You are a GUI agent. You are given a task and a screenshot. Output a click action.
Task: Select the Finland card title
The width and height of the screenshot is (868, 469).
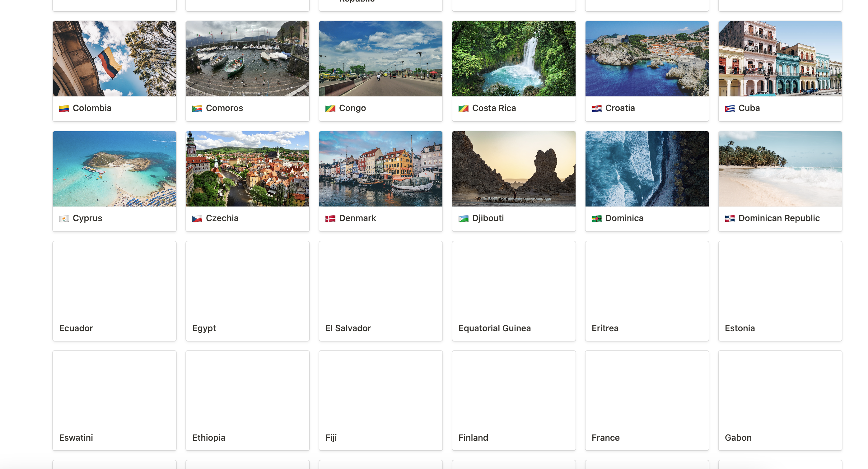(x=473, y=438)
